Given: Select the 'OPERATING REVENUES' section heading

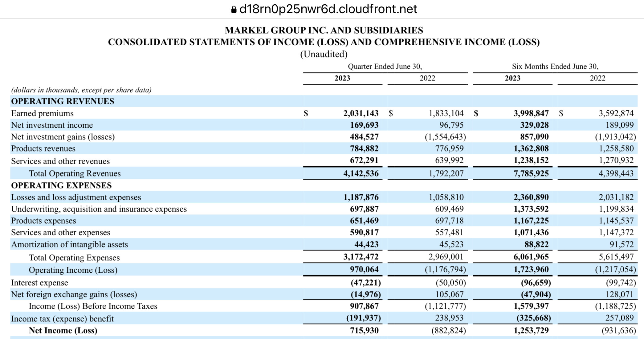Looking at the screenshot, I should point(63,101).
